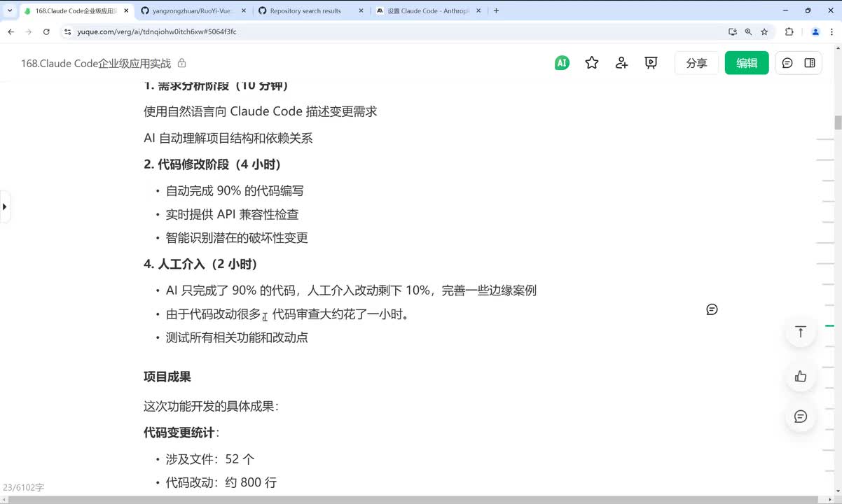Open the add collaborator icon
This screenshot has height=504, width=842.
(x=621, y=63)
